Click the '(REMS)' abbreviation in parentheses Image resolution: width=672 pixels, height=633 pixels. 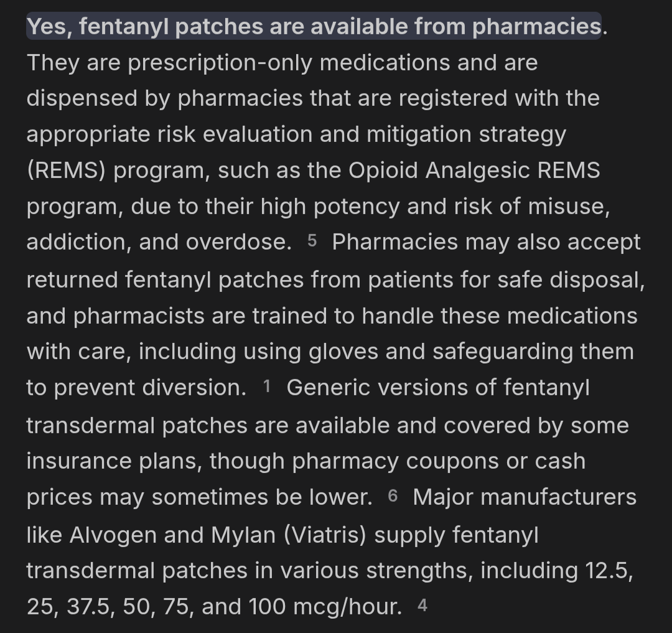pos(67,171)
